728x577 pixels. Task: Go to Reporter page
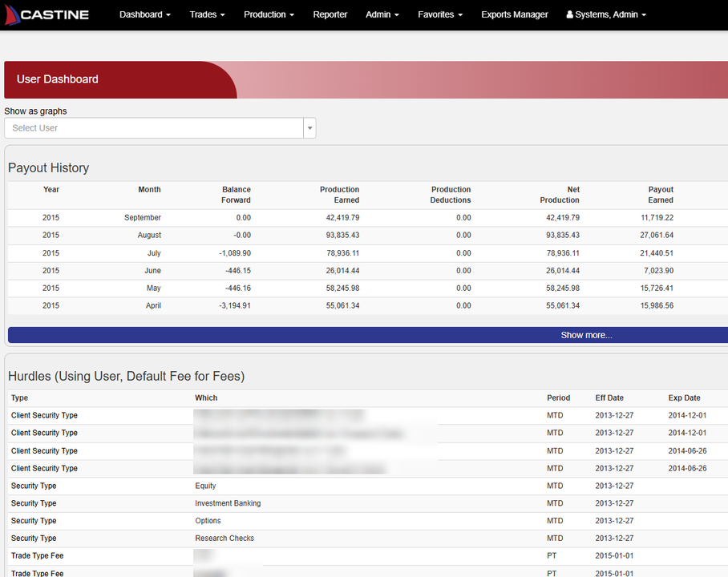tap(330, 15)
